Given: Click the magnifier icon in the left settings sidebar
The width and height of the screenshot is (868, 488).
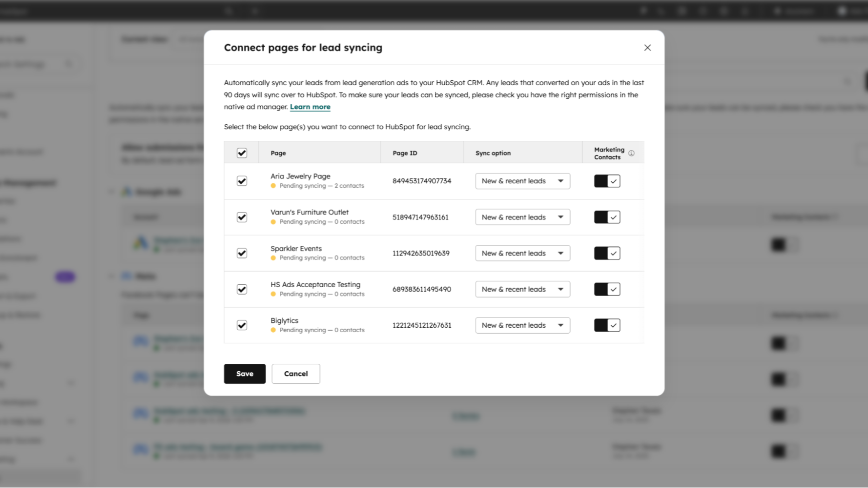Looking at the screenshot, I should click(x=69, y=64).
